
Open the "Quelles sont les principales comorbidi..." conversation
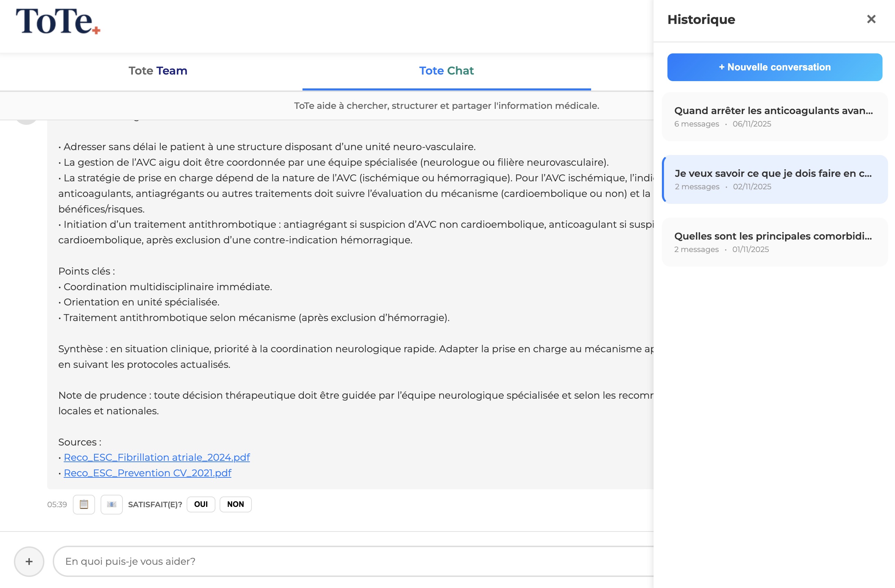click(775, 242)
